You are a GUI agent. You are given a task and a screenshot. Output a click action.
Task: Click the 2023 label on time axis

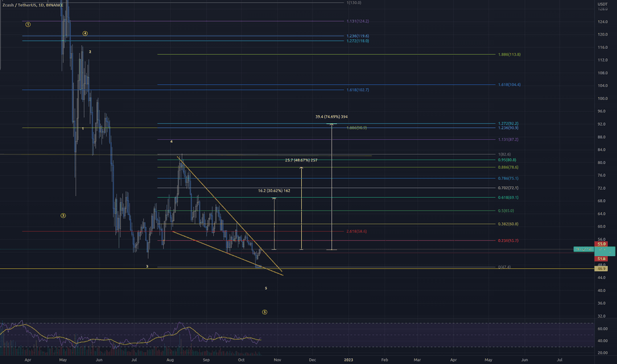pos(349,360)
